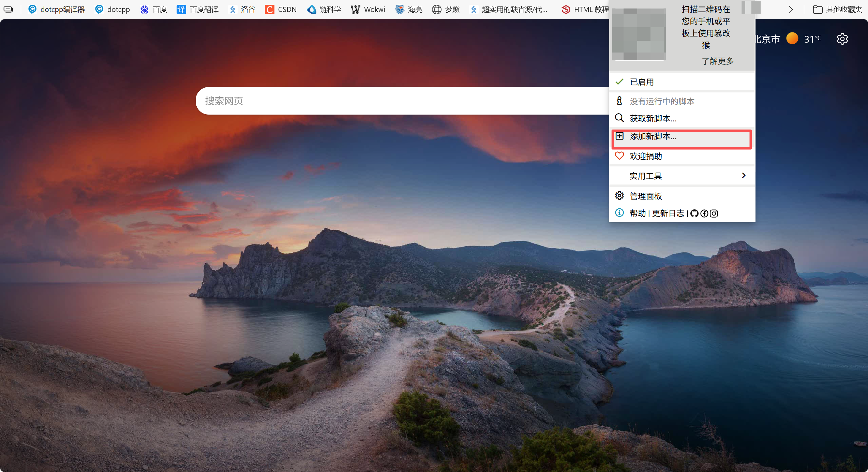
Task: Expand the 实用工具 submenu arrow
Action: tap(744, 176)
